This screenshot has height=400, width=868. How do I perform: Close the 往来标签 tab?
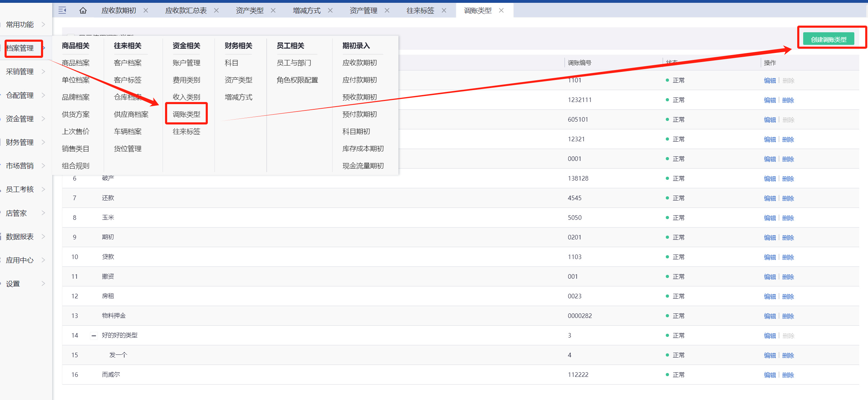click(x=444, y=11)
